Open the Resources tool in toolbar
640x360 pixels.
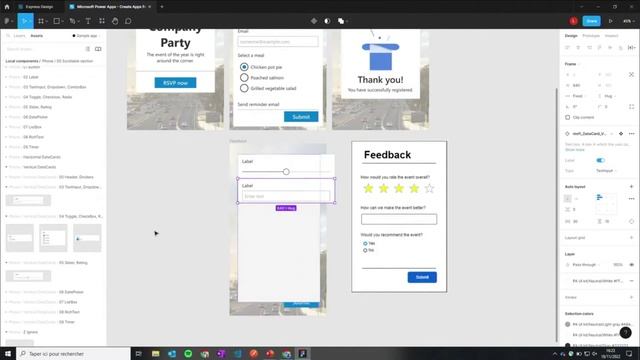pos(102,21)
